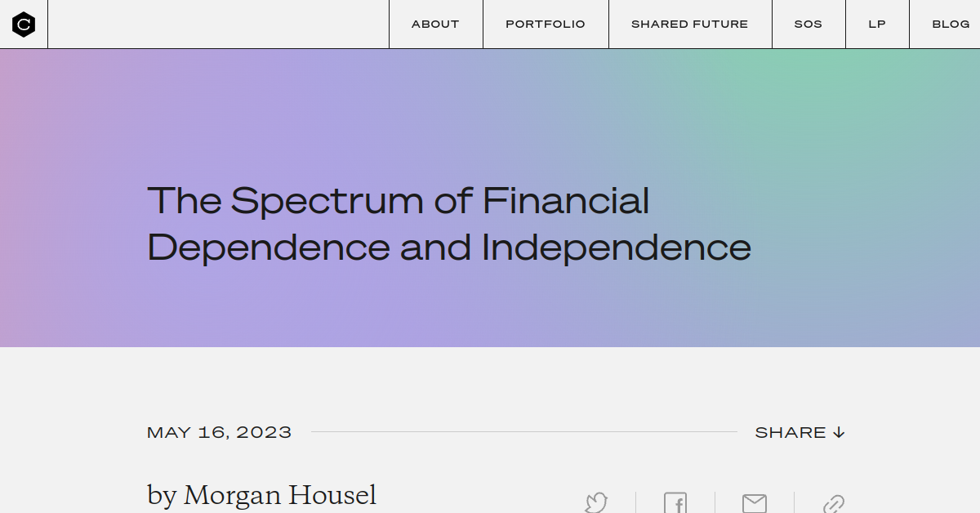
Task: Click the word Share label
Action: 790,433
